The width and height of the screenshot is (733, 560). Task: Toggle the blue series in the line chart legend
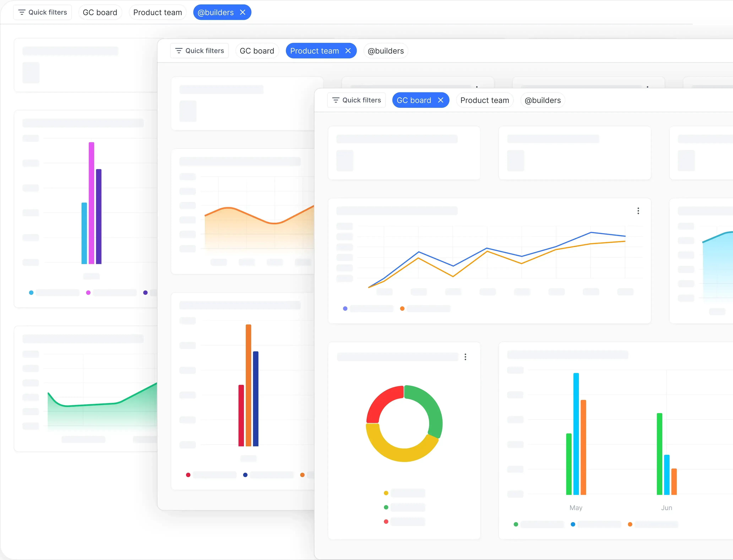click(345, 308)
